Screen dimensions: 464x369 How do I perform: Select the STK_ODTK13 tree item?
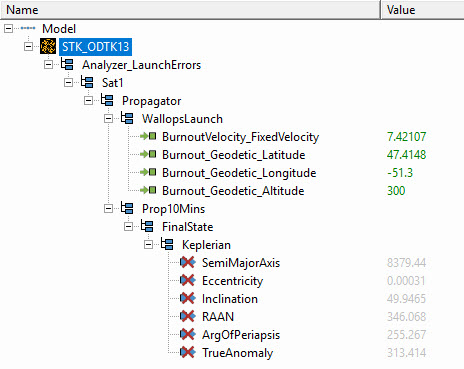point(96,47)
